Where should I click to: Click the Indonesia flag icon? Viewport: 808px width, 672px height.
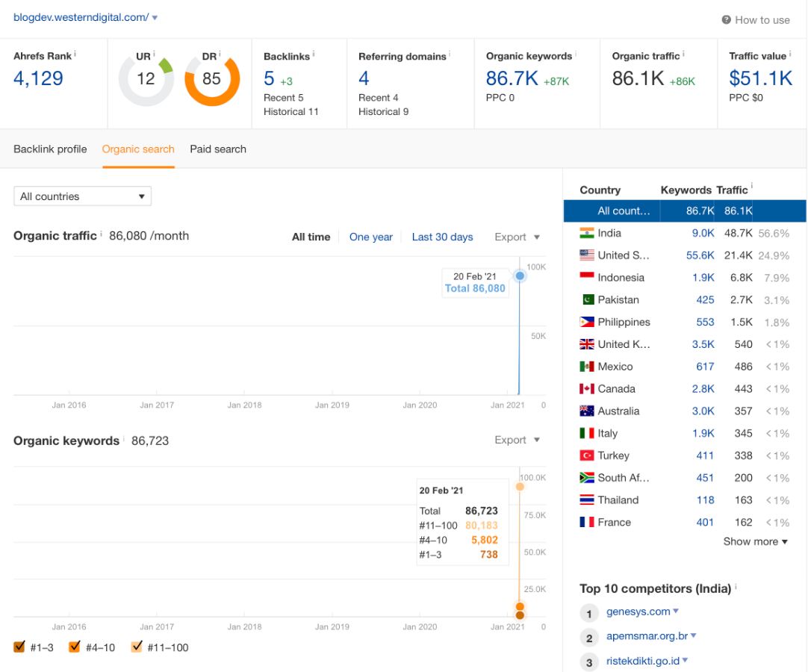(x=586, y=277)
